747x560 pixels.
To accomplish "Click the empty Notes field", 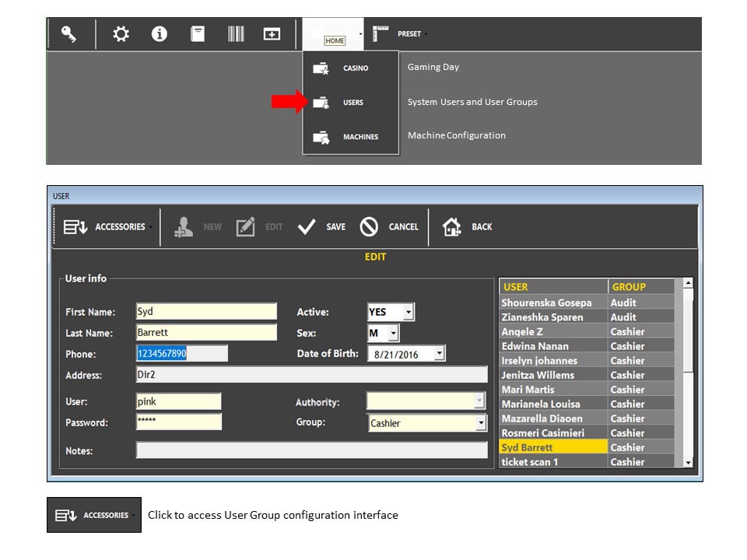I will pos(311,450).
